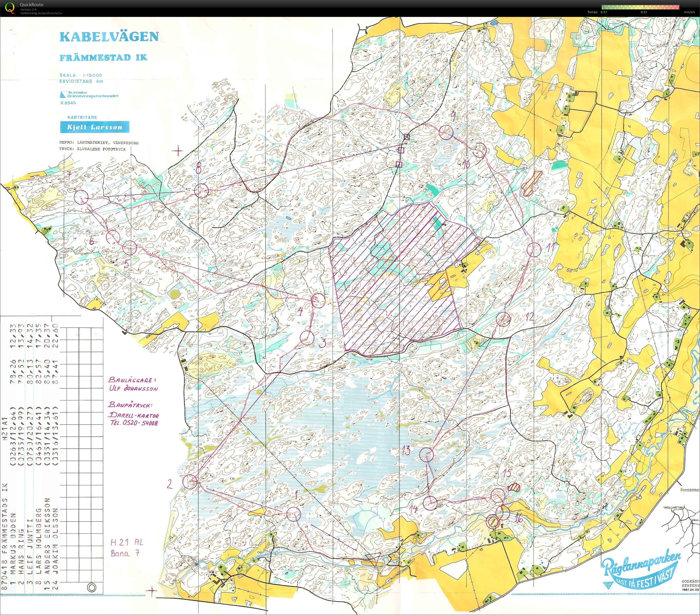Click the KARTRITARE heading
The height and width of the screenshot is (615, 700).
click(82, 117)
